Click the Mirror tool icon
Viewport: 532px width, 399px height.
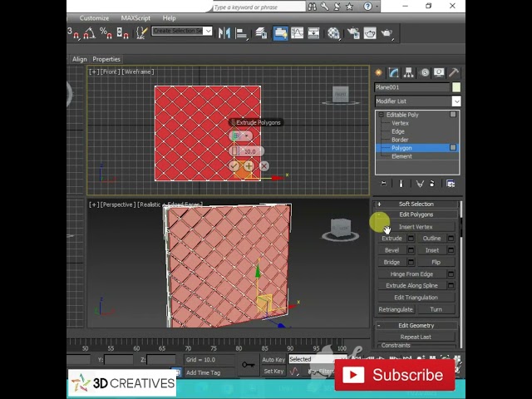coord(224,33)
